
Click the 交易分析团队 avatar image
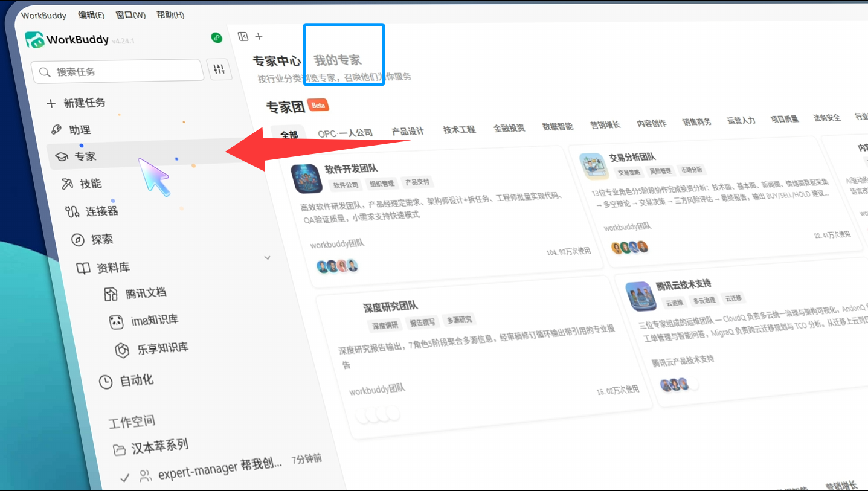click(594, 165)
